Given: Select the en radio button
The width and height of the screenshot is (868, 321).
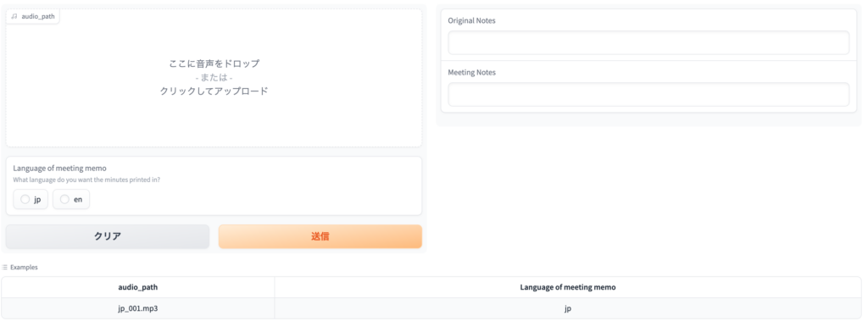Looking at the screenshot, I should coord(64,200).
